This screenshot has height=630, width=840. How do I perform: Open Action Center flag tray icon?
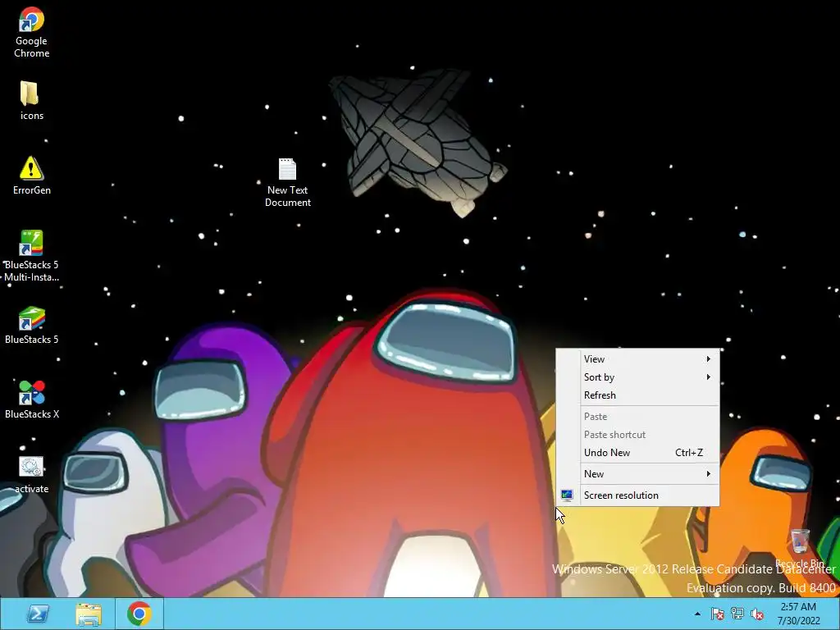[x=717, y=614]
